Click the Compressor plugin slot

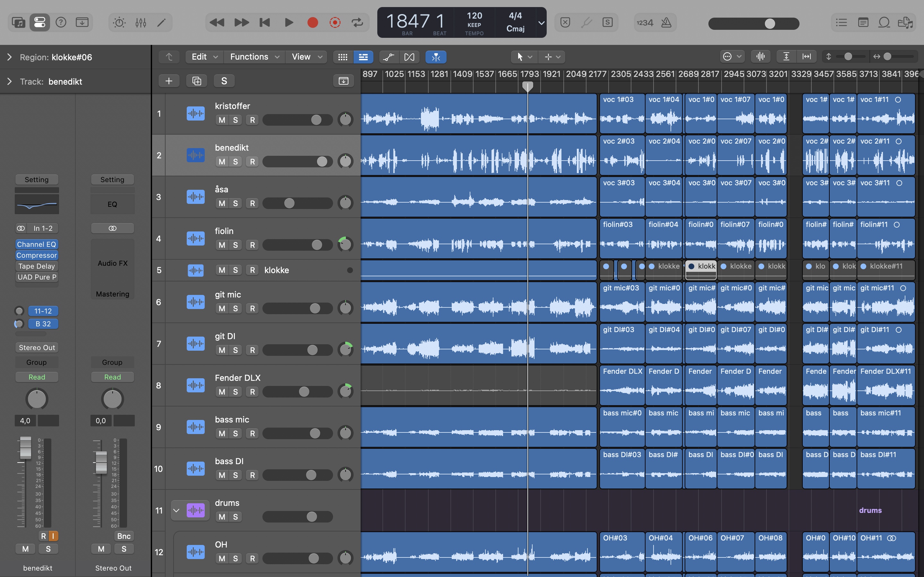[37, 255]
